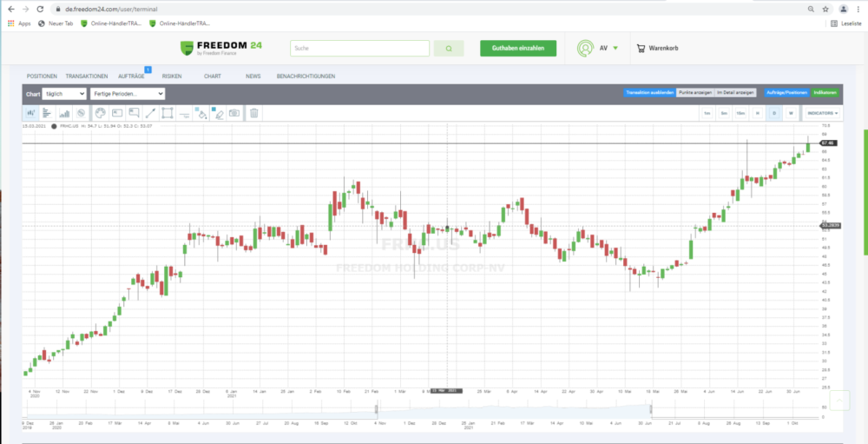Open the AUFTRÄGE tab

point(131,76)
